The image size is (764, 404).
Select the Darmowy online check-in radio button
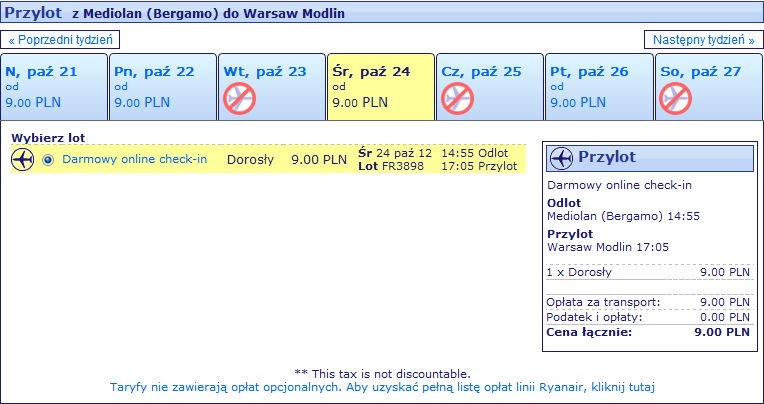[x=48, y=160]
